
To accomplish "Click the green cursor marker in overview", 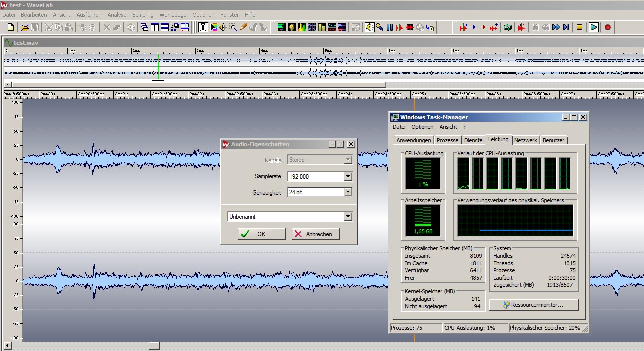I will click(158, 67).
